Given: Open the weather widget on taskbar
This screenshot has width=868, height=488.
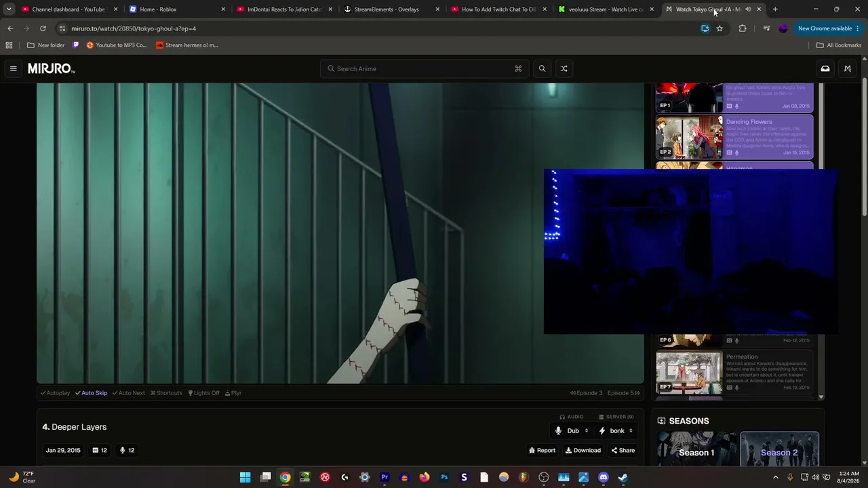Looking at the screenshot, I should point(22,477).
